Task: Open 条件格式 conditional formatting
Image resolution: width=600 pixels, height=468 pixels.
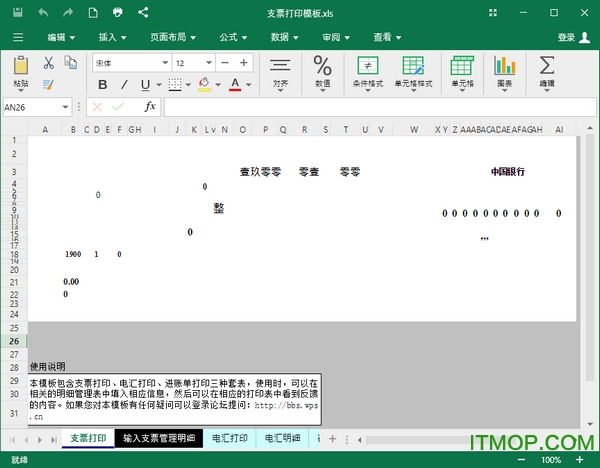Action: tap(368, 73)
